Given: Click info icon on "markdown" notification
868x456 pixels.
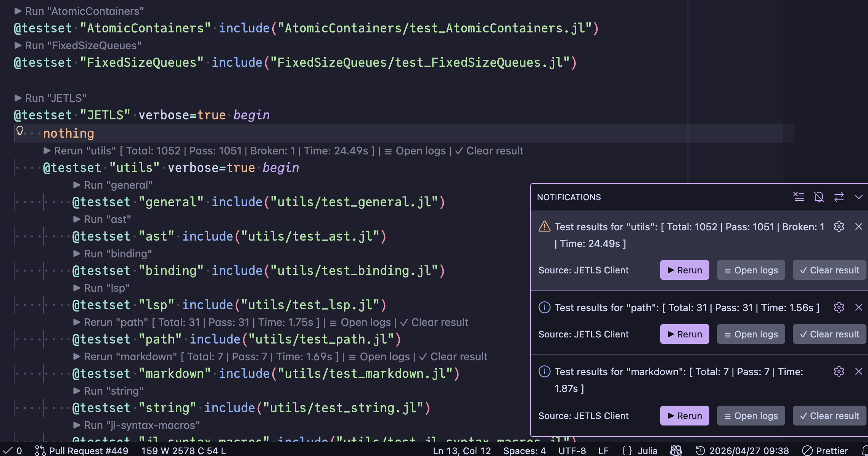Looking at the screenshot, I should (544, 372).
